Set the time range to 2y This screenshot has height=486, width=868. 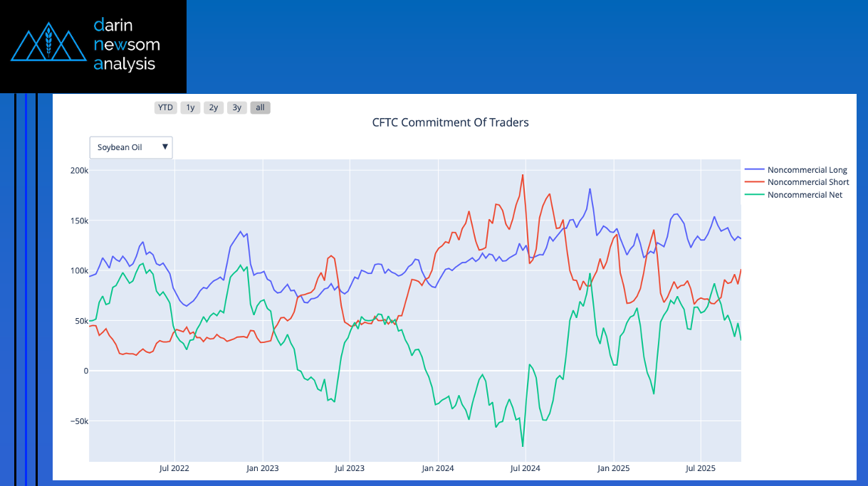[x=214, y=107]
